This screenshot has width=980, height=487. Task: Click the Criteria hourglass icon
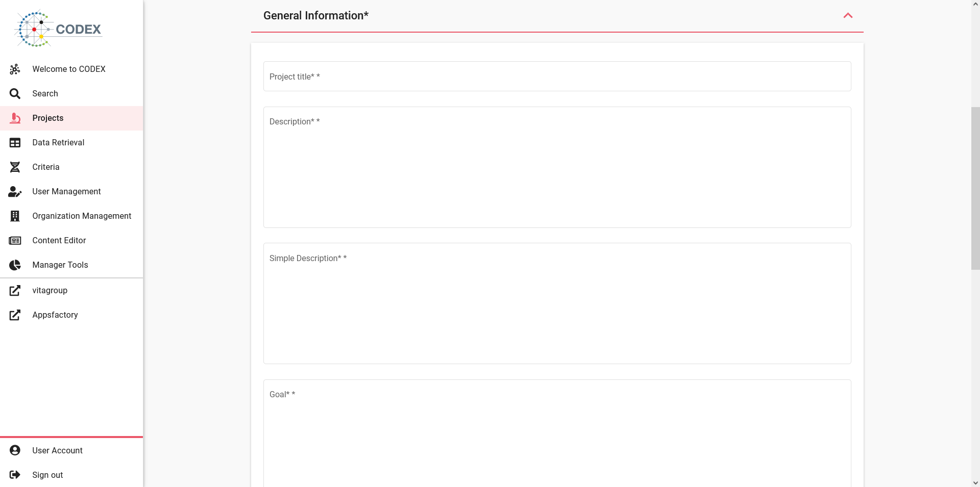15,167
